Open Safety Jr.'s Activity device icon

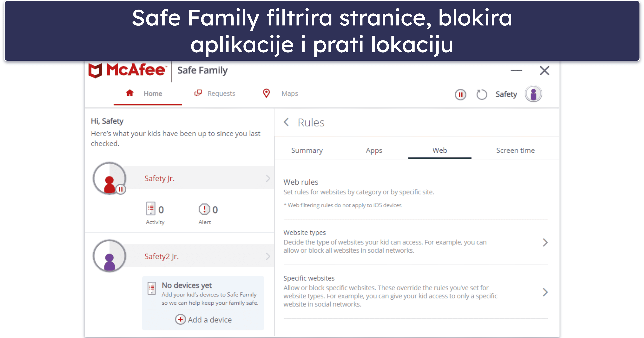pos(151,209)
